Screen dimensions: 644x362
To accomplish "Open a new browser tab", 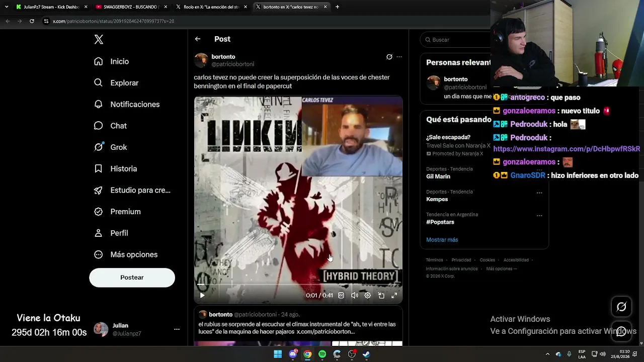I will coord(337,7).
